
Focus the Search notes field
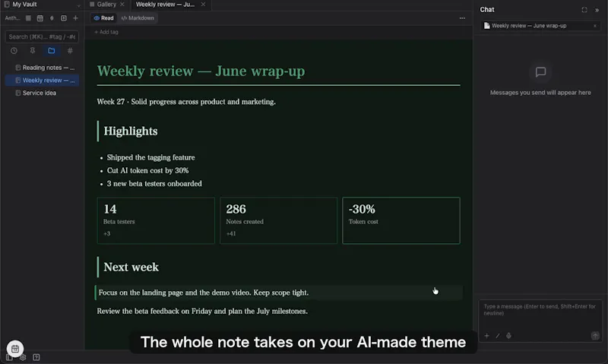pos(42,36)
